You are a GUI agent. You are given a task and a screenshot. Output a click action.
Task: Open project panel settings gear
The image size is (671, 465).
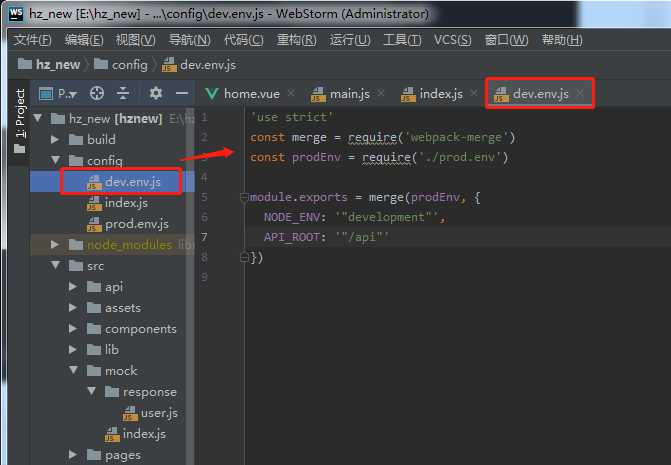click(x=155, y=93)
